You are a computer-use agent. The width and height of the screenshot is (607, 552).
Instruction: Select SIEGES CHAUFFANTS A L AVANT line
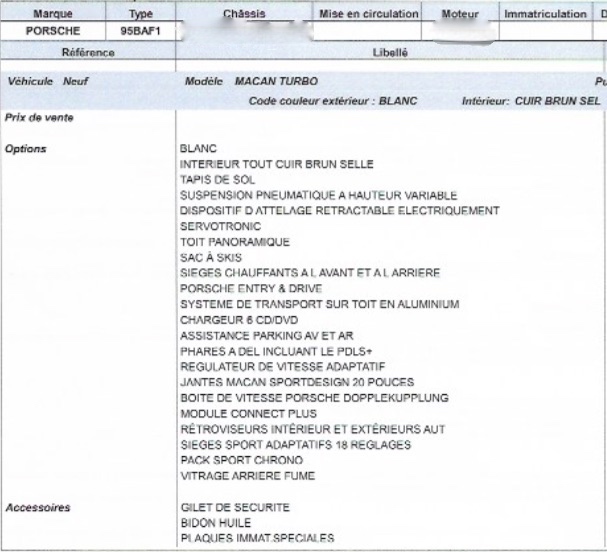point(310,273)
